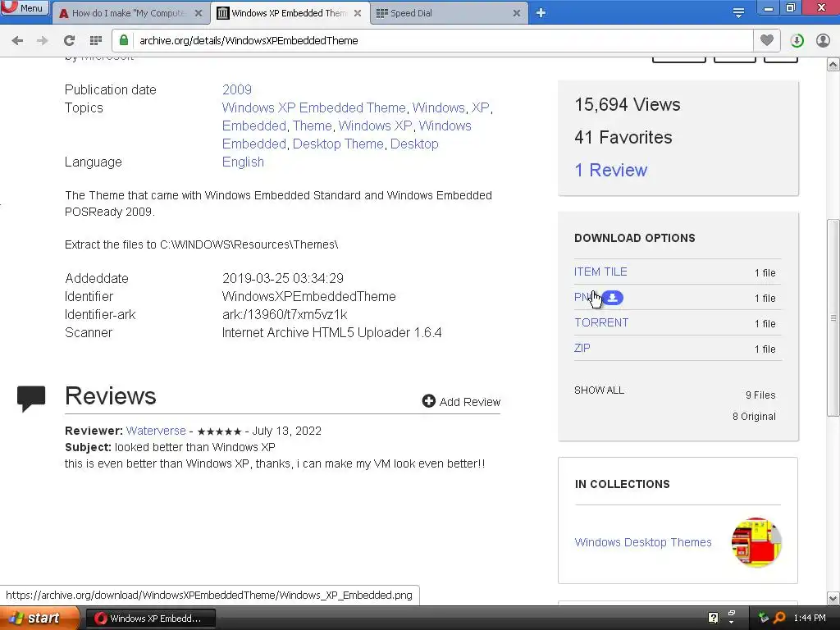Open Windows XP Embedded Theme topic link
Screen dimensions: 840x630
313,107
